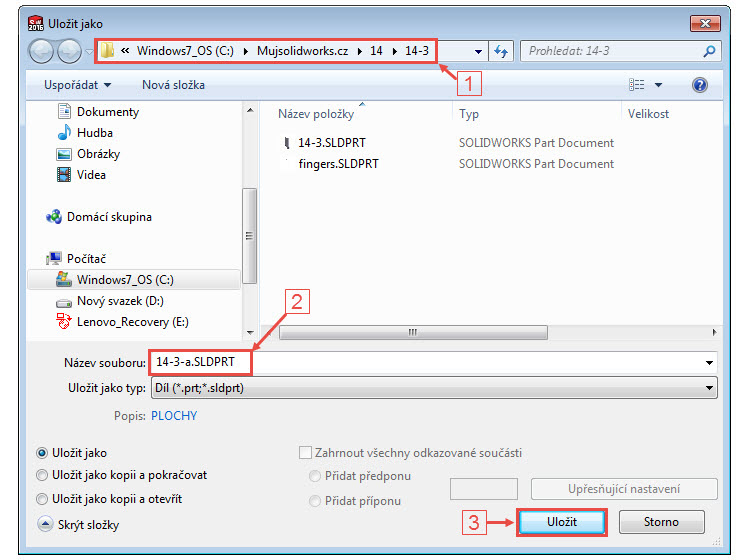This screenshot has width=750, height=560.
Task: Click the Hudba music note icon
Action: (64, 132)
